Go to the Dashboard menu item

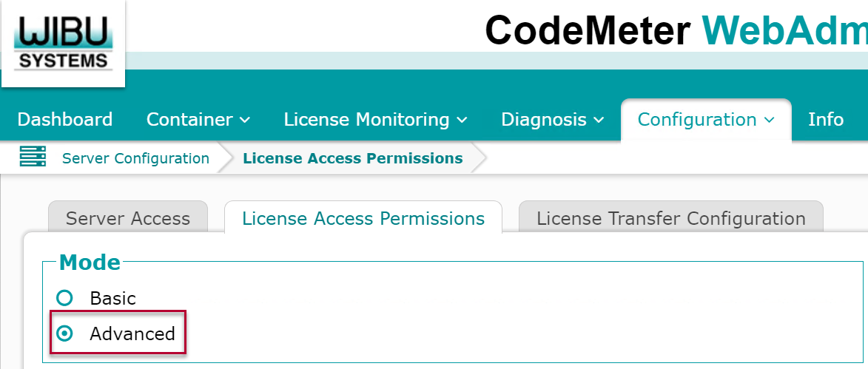click(x=65, y=120)
